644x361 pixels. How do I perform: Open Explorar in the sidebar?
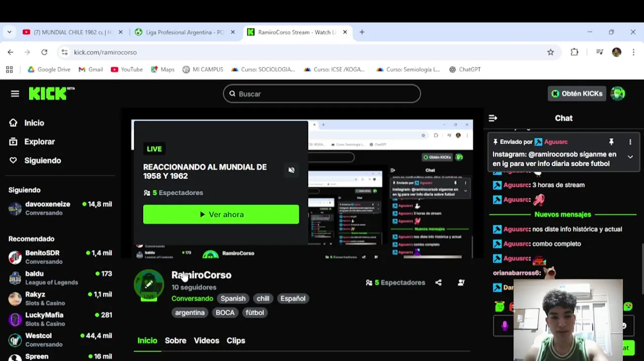pos(32,142)
